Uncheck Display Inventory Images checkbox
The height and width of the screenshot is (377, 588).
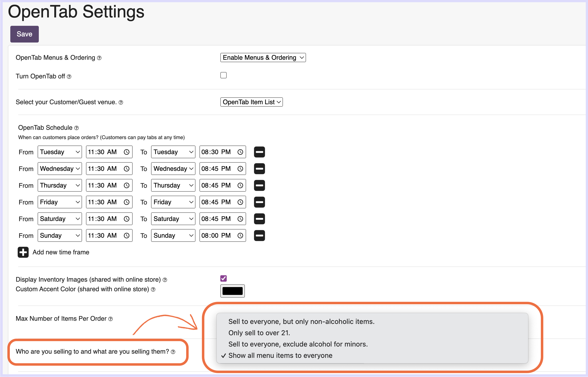coord(223,278)
